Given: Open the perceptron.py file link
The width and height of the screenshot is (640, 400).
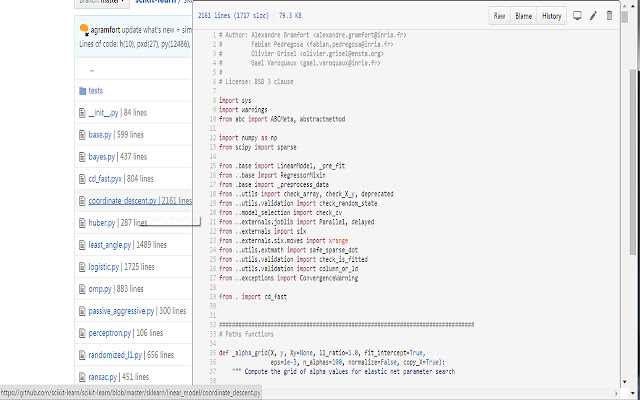Looking at the screenshot, I should [x=110, y=333].
